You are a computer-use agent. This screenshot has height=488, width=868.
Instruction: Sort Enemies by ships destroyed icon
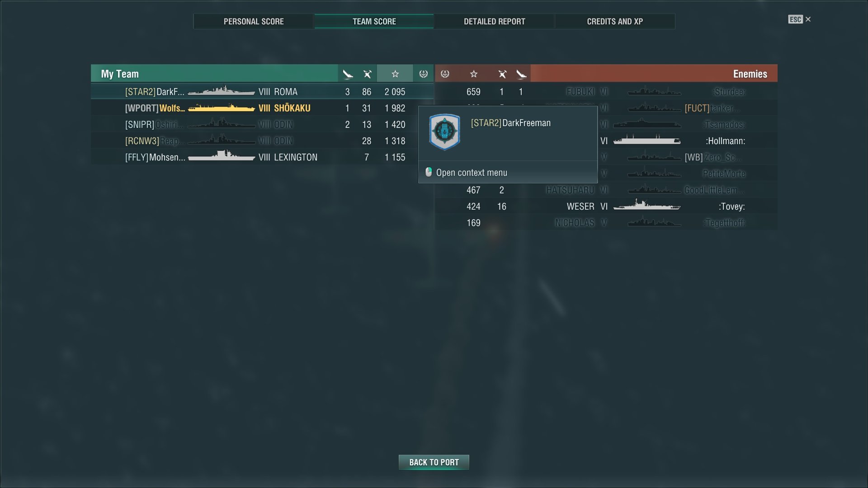tap(521, 74)
